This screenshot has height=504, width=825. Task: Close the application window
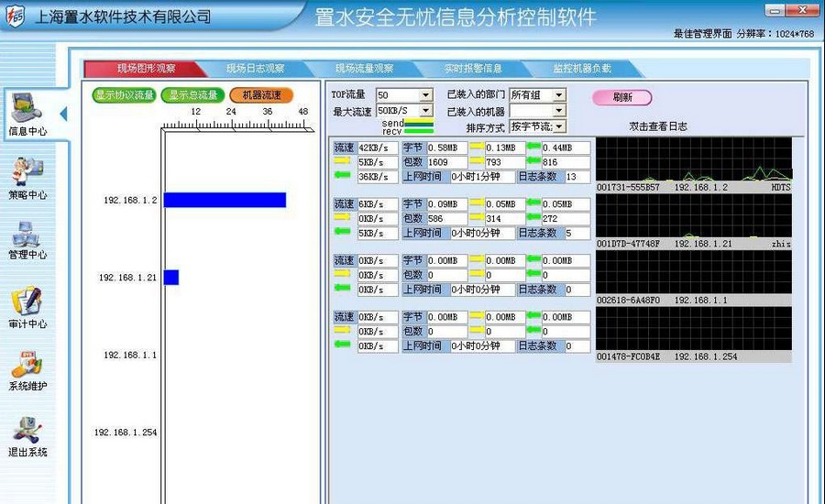(x=802, y=9)
